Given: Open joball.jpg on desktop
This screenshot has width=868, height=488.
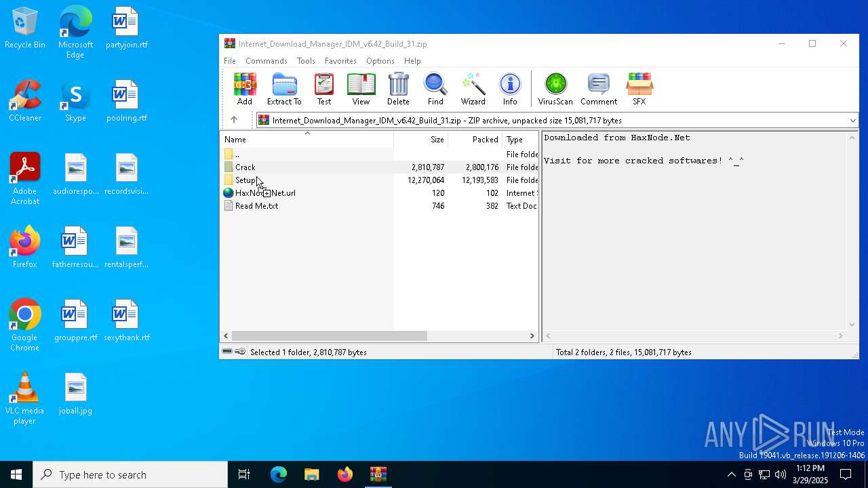Looking at the screenshot, I should pos(75,394).
